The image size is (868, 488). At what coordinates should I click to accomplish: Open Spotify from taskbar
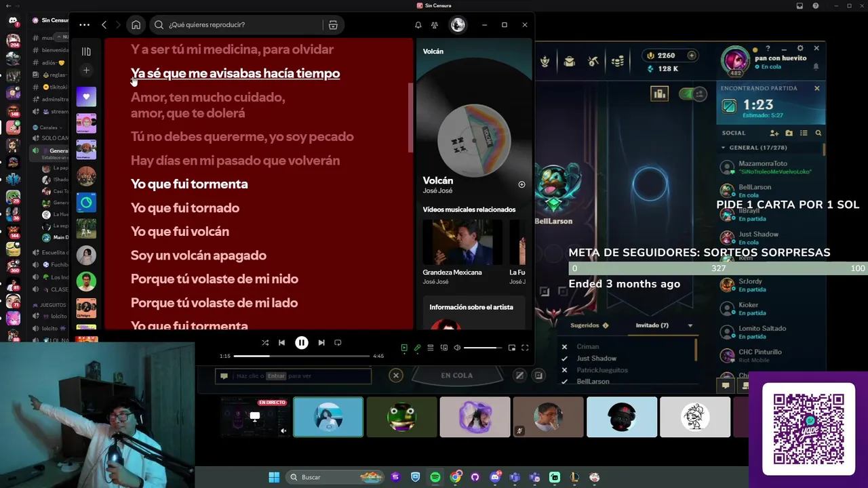[x=435, y=477]
